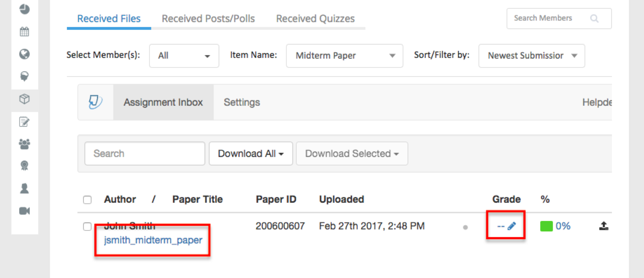Open the jsmith_midterm_paper link
The height and width of the screenshot is (278, 644).
(153, 240)
